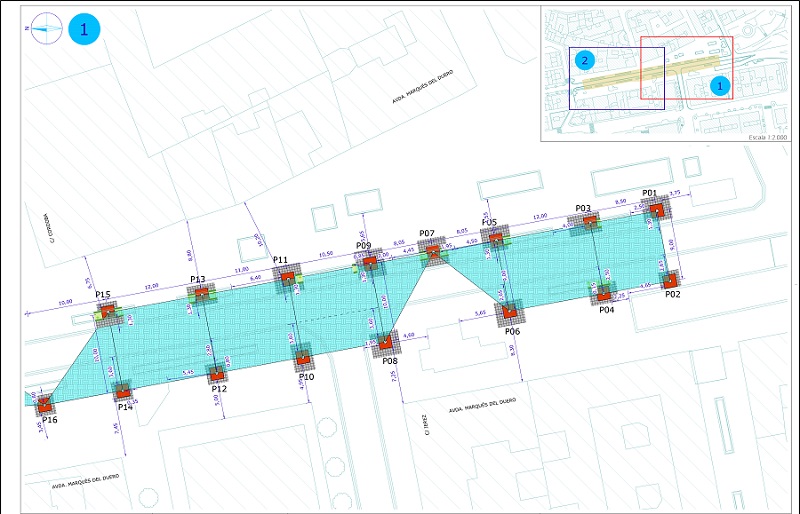The height and width of the screenshot is (514, 800).
Task: Click the P02 label
Action: click(x=673, y=294)
